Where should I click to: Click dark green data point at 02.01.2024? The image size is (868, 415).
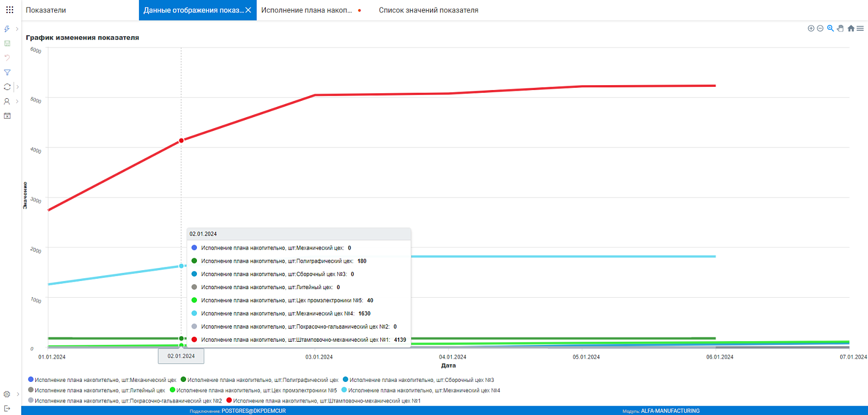(x=181, y=339)
